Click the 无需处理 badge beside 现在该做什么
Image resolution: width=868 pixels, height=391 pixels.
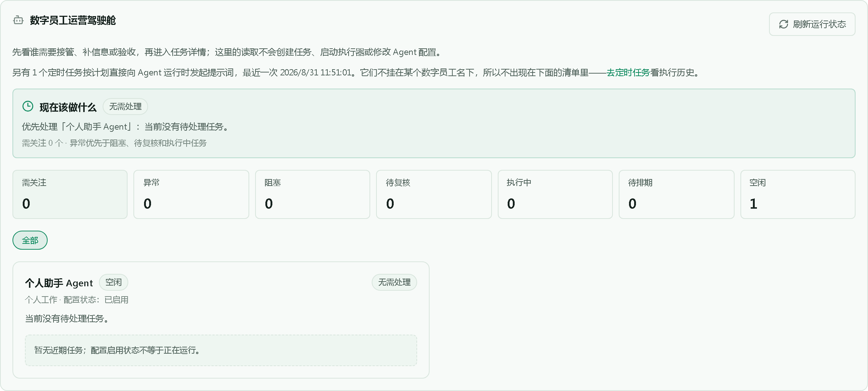tap(125, 107)
